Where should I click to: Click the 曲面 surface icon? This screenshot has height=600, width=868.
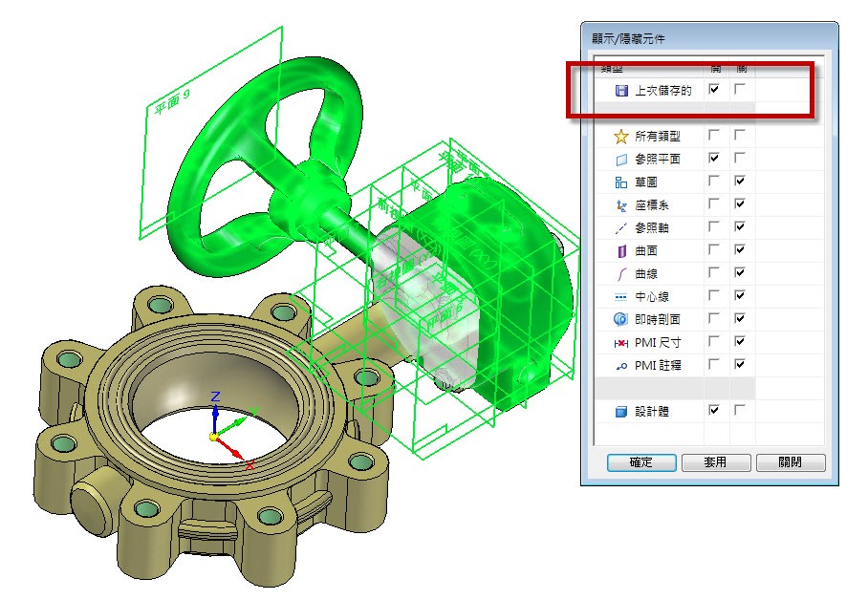621,251
